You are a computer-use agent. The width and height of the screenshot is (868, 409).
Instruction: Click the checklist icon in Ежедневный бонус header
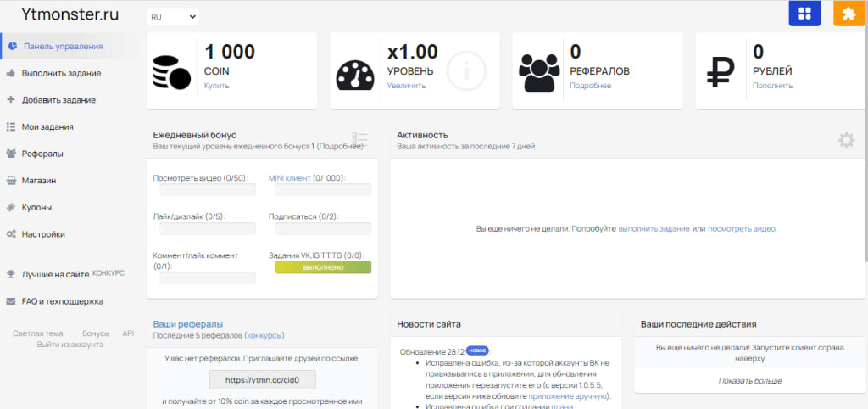click(359, 138)
